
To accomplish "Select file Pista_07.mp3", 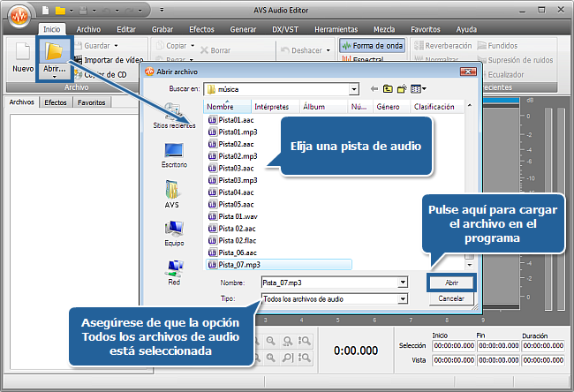I will pyautogui.click(x=279, y=265).
